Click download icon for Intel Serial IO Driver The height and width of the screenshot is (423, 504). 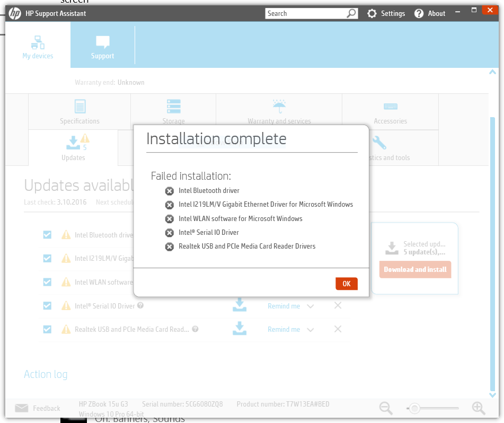[240, 305]
